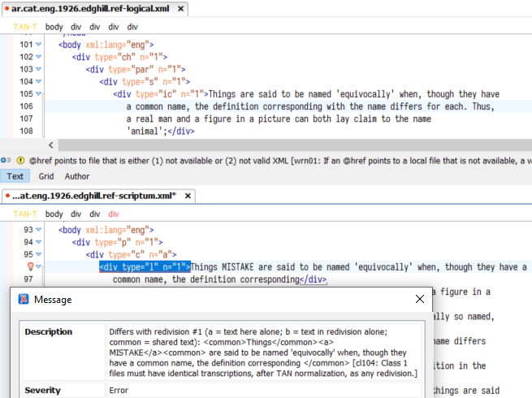
Task: Click the yellow warning icon in the validation bar
Action: [20, 161]
